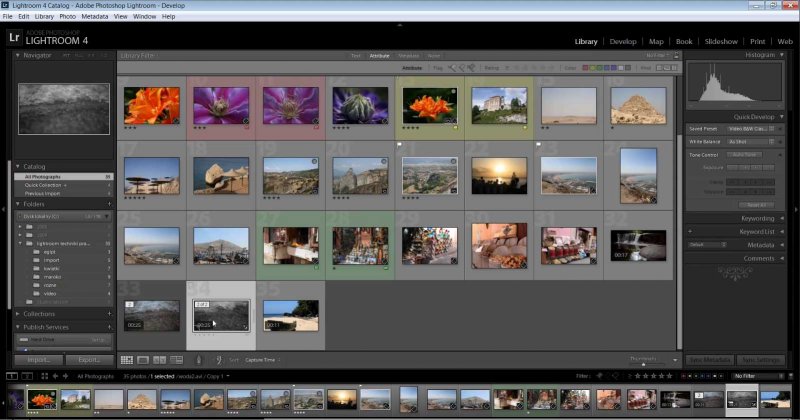Open Survey view from toolbar
The height and width of the screenshot is (420, 800).
click(178, 360)
